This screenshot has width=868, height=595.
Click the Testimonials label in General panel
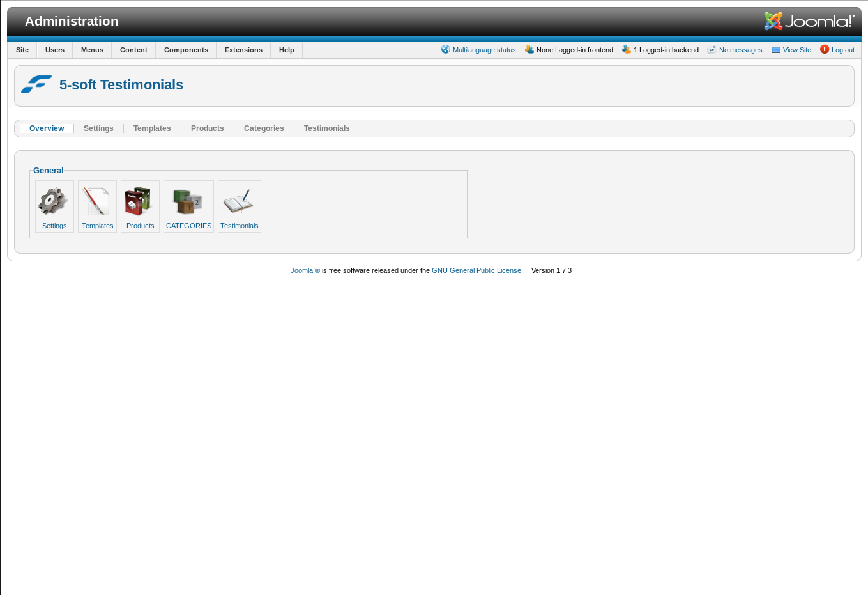240,226
